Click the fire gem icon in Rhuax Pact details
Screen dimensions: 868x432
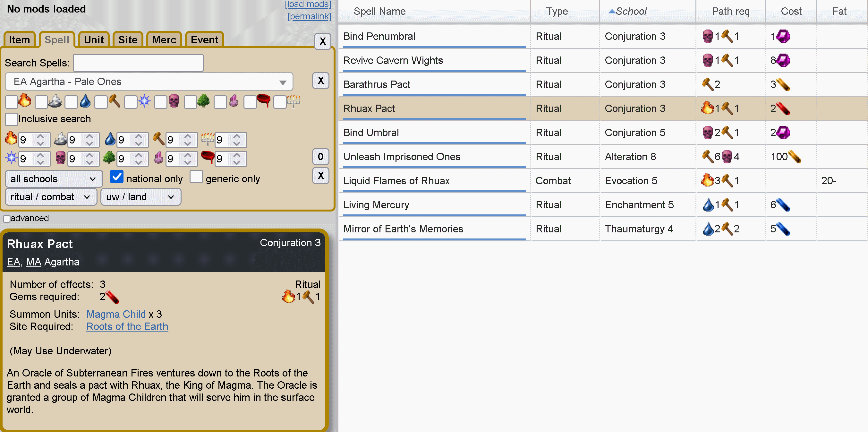click(x=112, y=297)
